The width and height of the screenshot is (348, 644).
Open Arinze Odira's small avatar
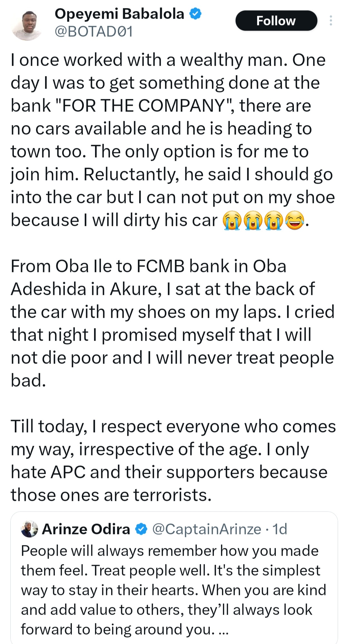click(x=30, y=529)
